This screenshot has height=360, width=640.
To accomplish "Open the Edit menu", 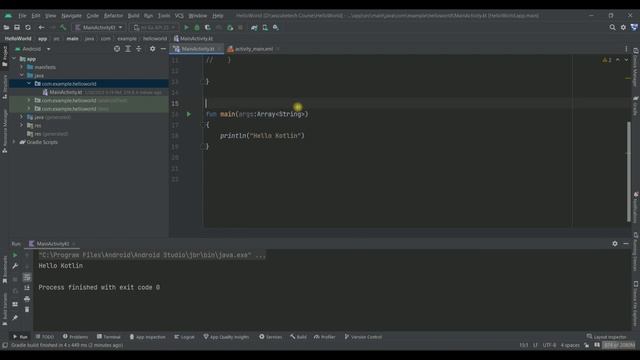I will (x=36, y=16).
